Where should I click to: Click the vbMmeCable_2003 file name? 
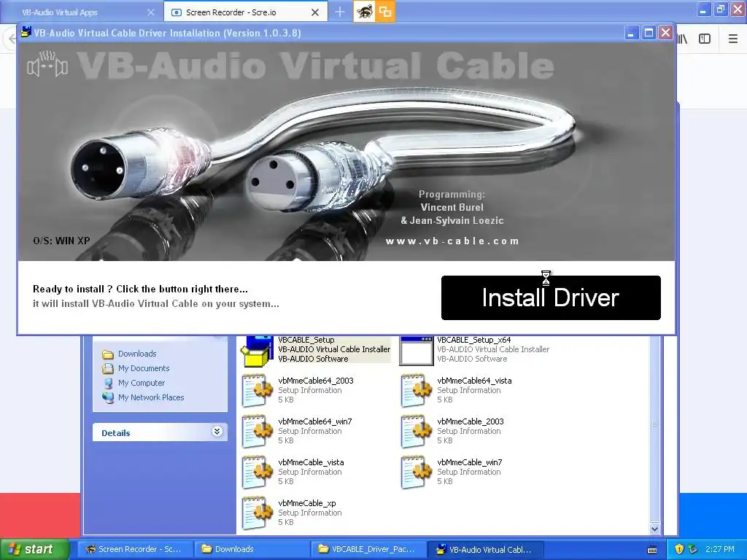(x=471, y=421)
